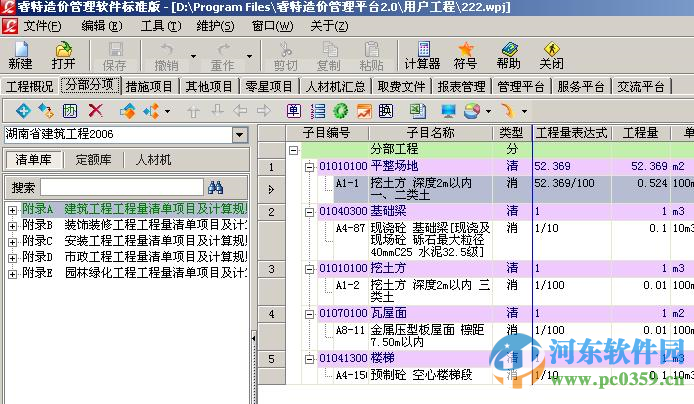Viewport: 694px width, 404px height.
Task: Open the 维护(S) menu
Action: coord(215,26)
